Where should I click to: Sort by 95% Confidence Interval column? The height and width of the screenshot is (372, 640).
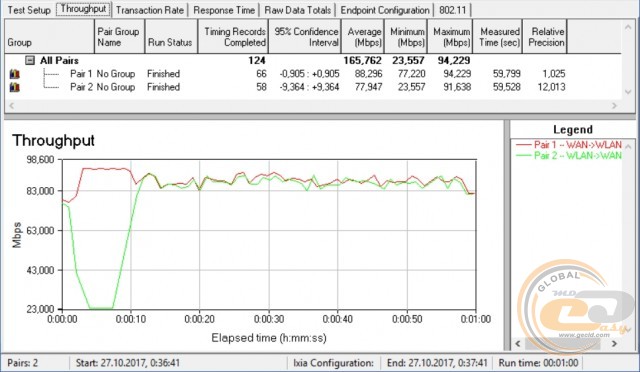(305, 37)
